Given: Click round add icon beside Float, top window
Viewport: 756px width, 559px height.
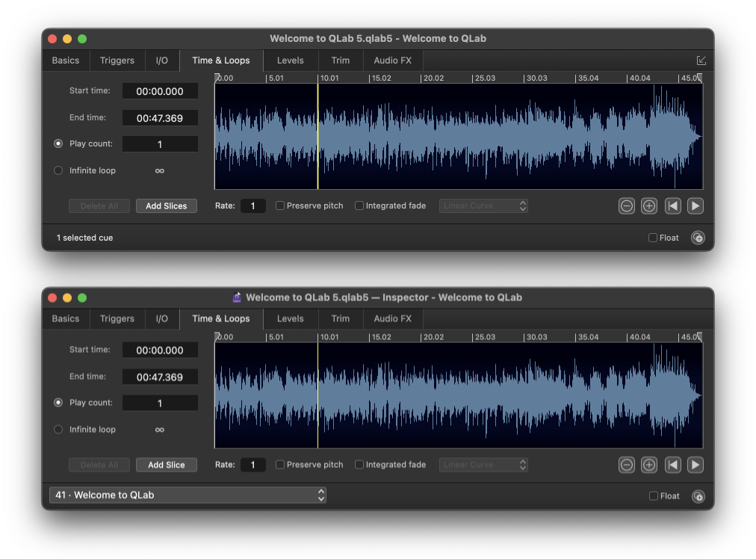Looking at the screenshot, I should tap(698, 238).
